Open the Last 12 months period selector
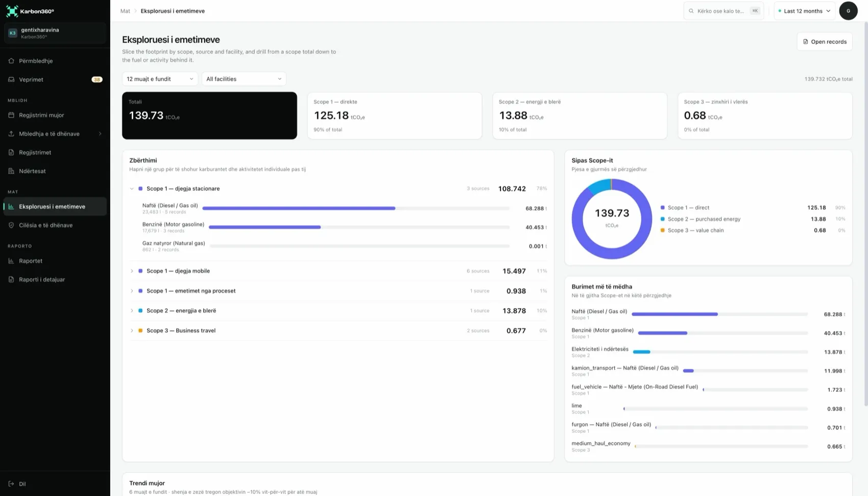868x496 pixels. (x=804, y=11)
